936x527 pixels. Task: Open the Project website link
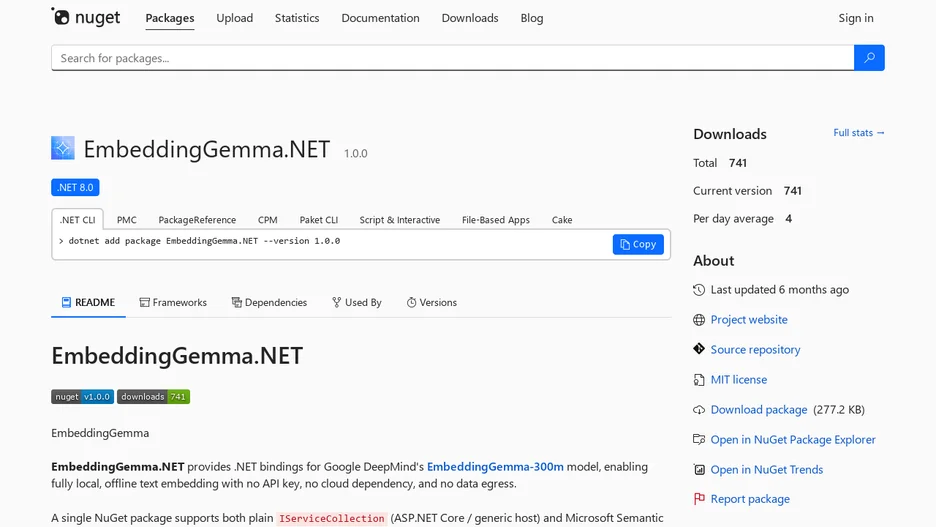749,320
